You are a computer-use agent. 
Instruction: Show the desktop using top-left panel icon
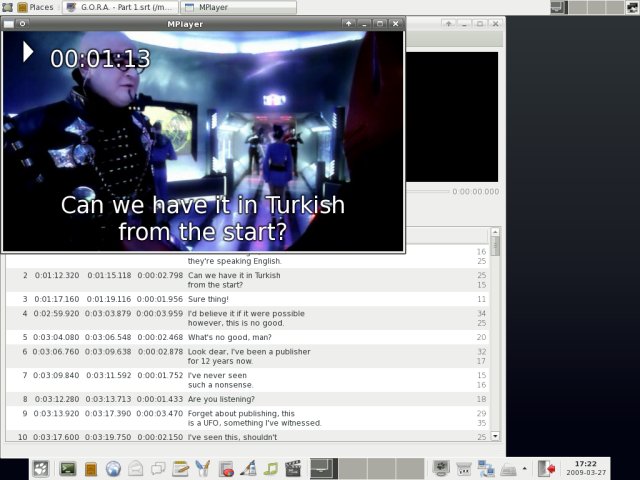7,7
